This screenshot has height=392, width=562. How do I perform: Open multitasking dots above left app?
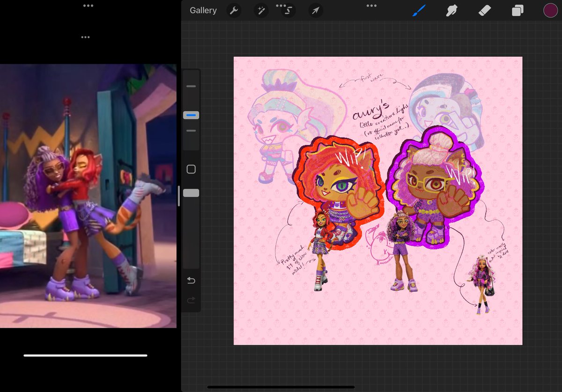88,6
